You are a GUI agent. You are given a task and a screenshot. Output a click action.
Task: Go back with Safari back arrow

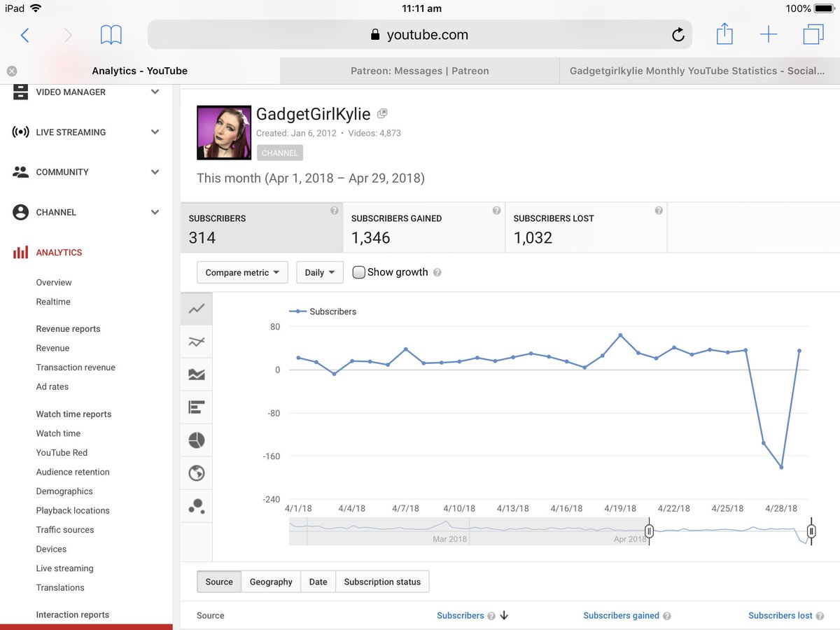24,35
